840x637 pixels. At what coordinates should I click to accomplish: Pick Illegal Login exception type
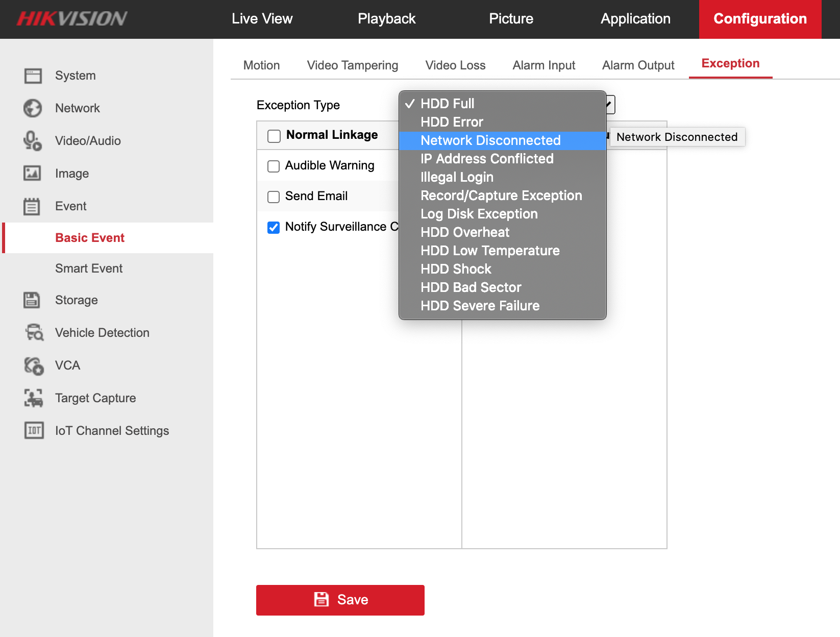click(x=457, y=177)
